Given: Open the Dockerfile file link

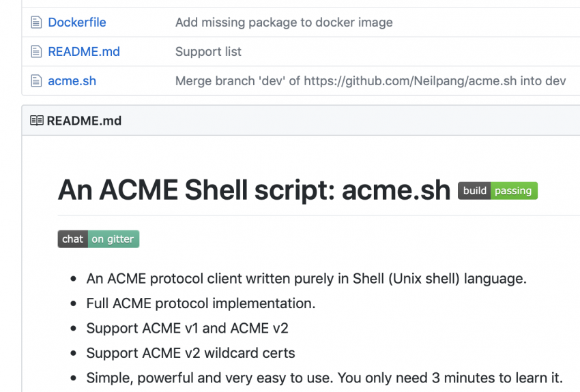Looking at the screenshot, I should click(77, 22).
